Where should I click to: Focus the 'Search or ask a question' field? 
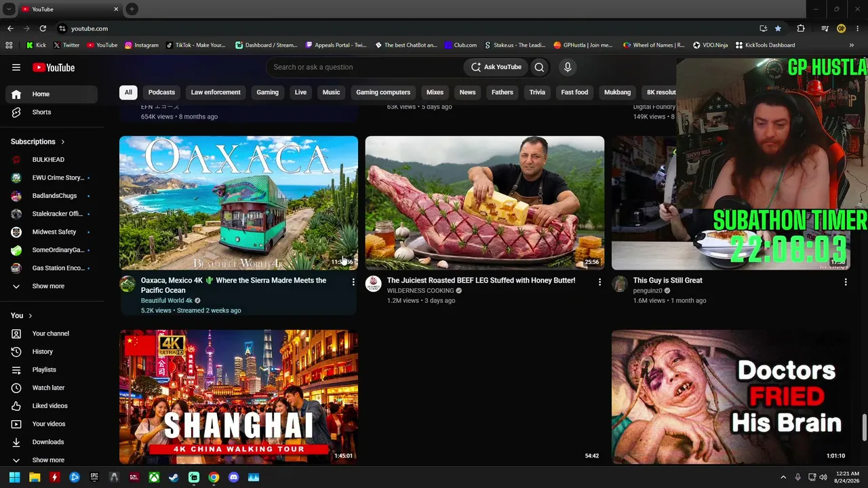[363, 67]
